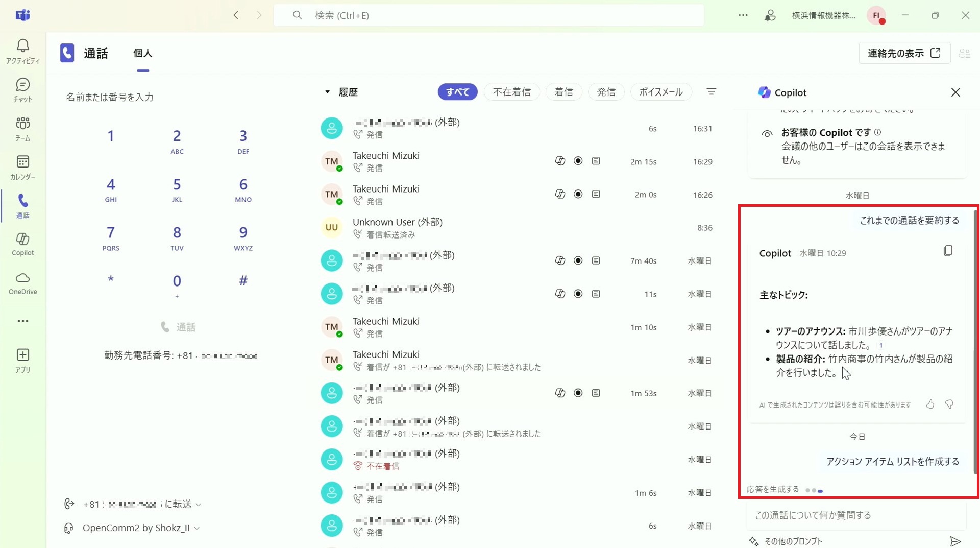
Task: Open the 通話 (Calls) sidebar icon
Action: point(22,206)
